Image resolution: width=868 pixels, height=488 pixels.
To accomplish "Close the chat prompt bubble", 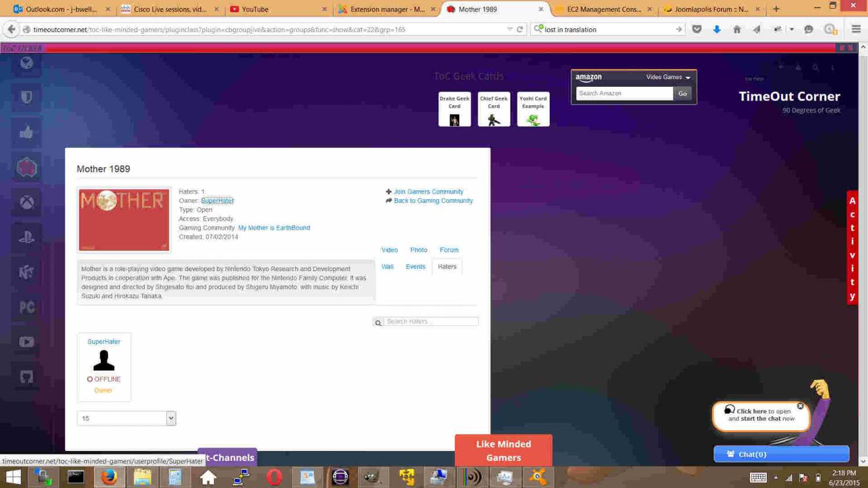I will point(800,406).
